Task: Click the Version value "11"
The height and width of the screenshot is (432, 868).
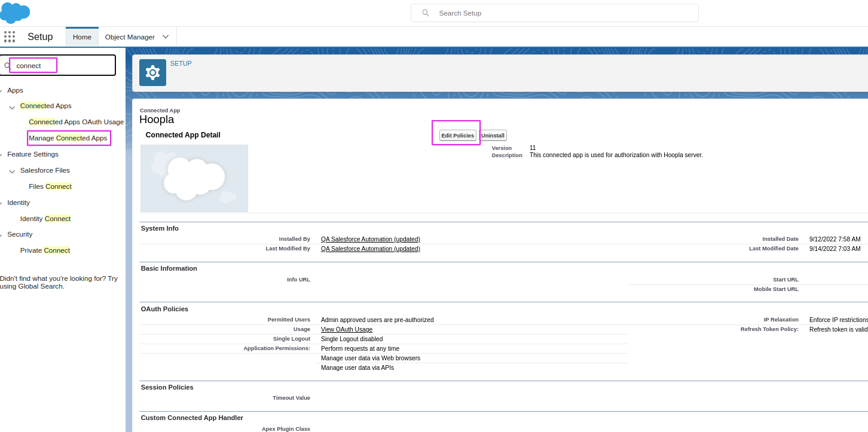Action: coord(533,148)
